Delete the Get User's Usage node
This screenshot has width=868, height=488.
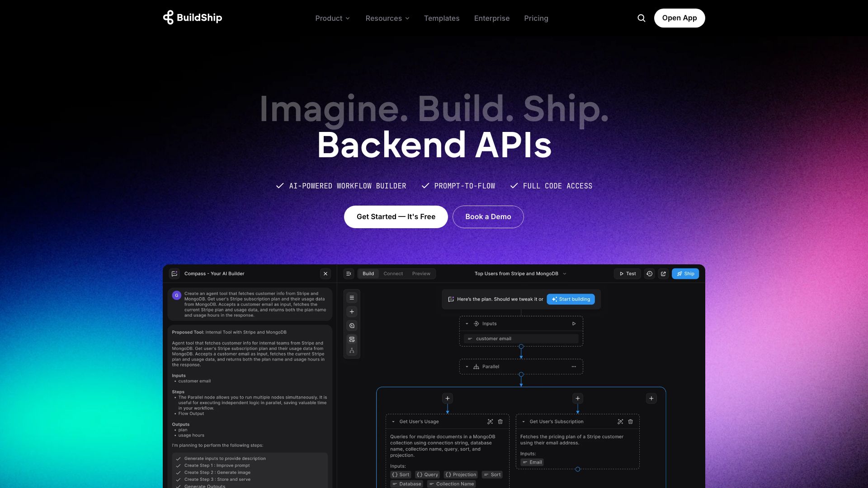coord(500,422)
